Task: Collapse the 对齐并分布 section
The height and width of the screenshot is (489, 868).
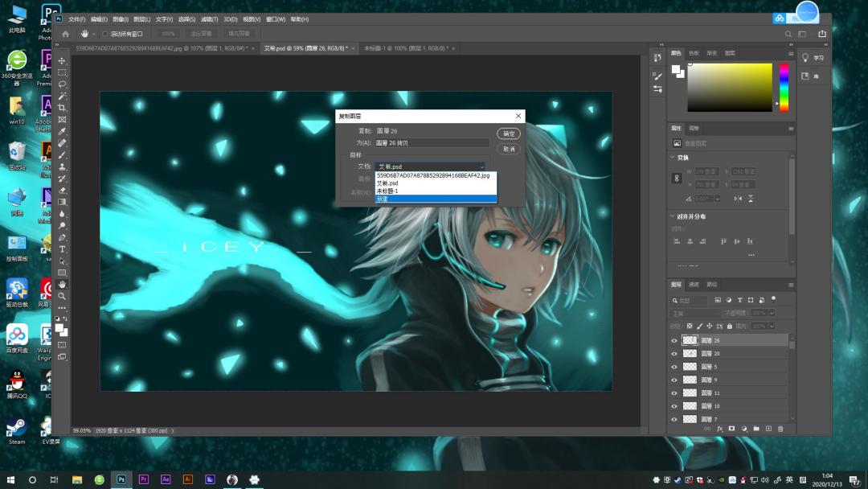Action: [672, 216]
